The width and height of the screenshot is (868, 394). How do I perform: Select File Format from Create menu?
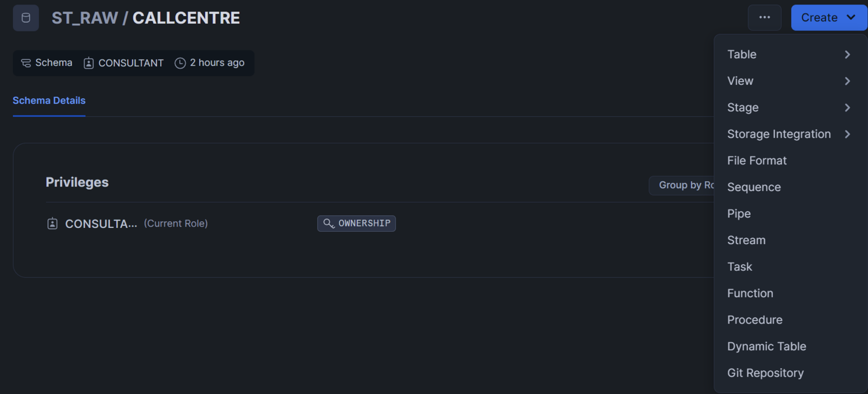click(x=757, y=161)
